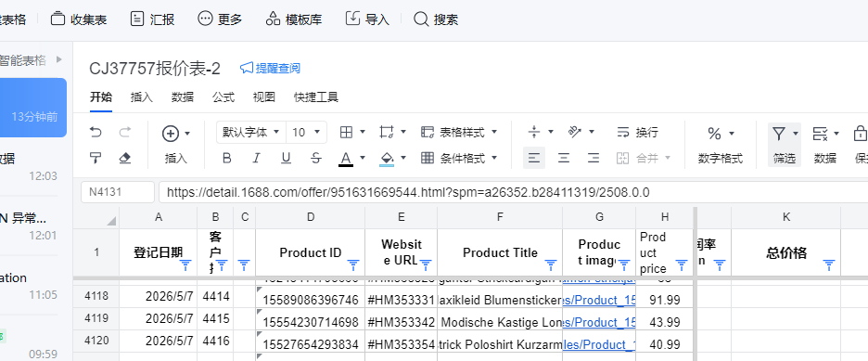Screen dimensions: 868x361
Task: Click the redo arrow icon
Action: coord(125,133)
